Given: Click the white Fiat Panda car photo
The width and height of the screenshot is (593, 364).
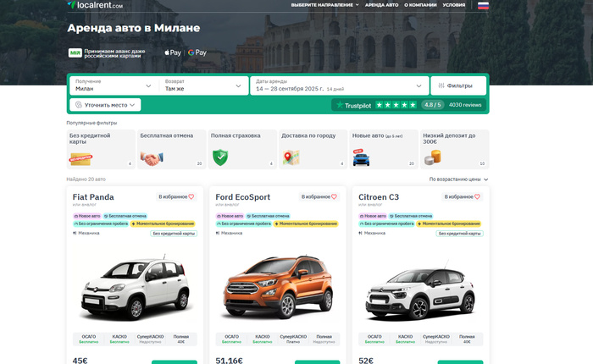Looking at the screenshot, I should coord(135,286).
